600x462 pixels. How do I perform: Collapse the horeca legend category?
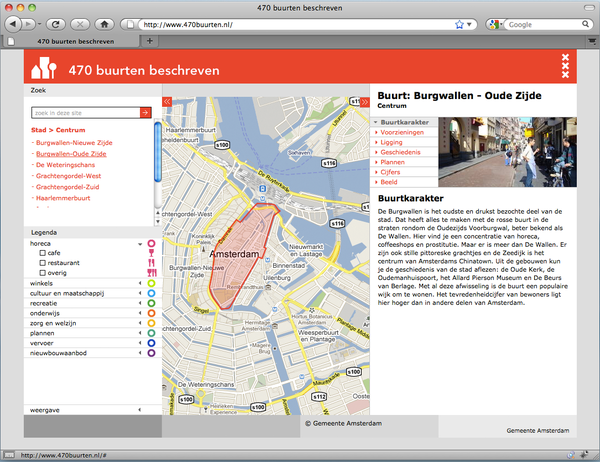click(x=138, y=243)
